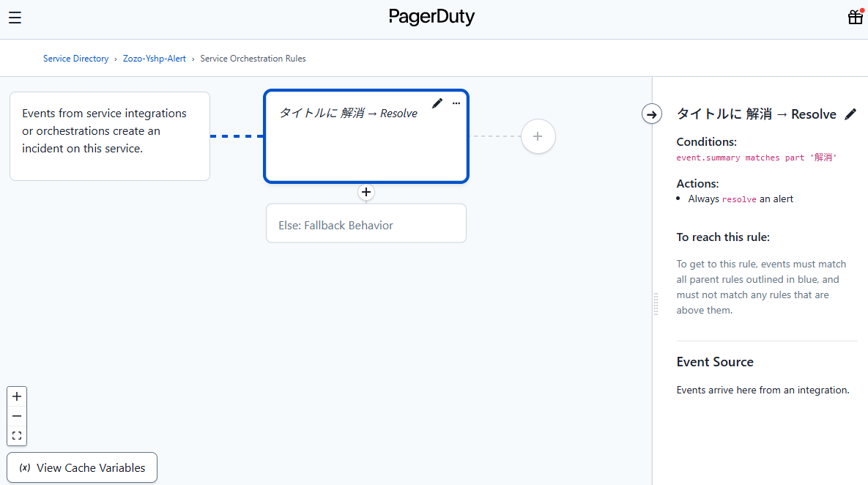The width and height of the screenshot is (868, 485).
Task: Click the Event Source heading
Action: pos(715,362)
